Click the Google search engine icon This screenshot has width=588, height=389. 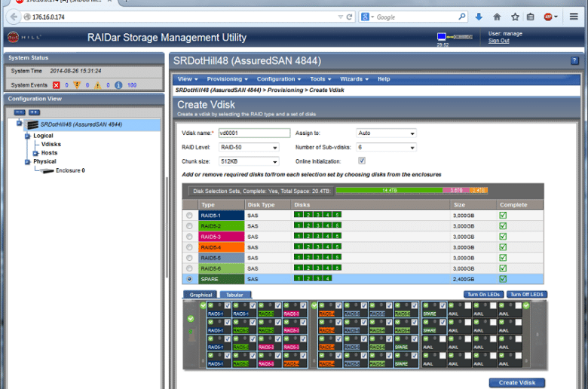(365, 17)
